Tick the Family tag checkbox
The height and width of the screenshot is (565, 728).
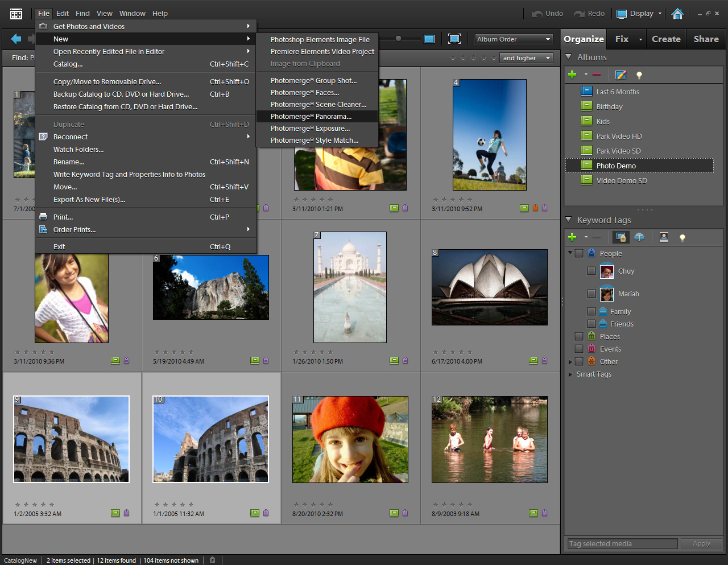coord(591,311)
